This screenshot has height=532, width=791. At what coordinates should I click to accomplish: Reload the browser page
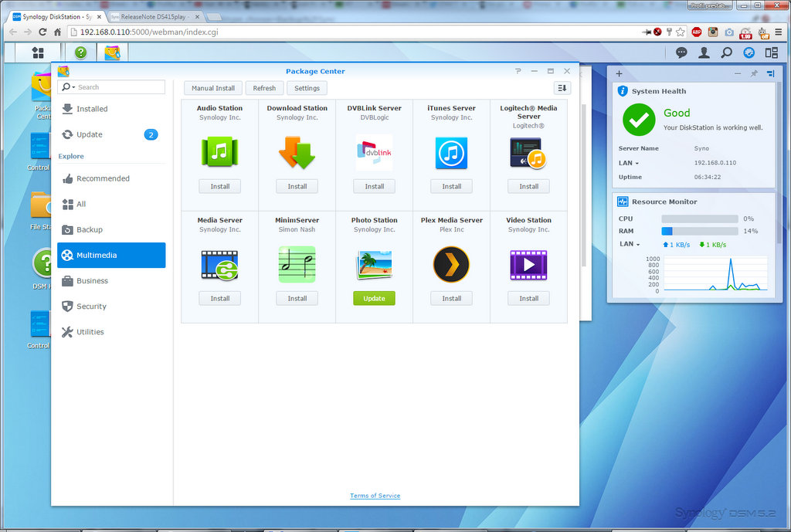[x=42, y=32]
